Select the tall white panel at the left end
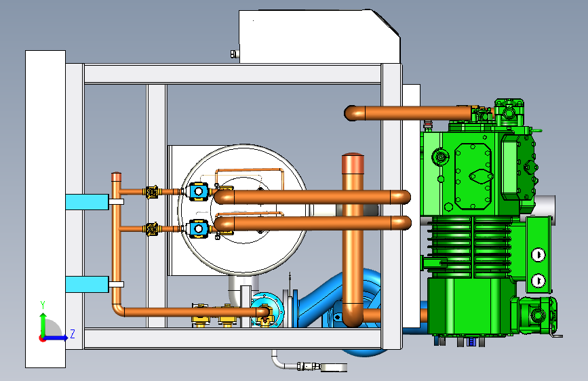 coord(45,209)
